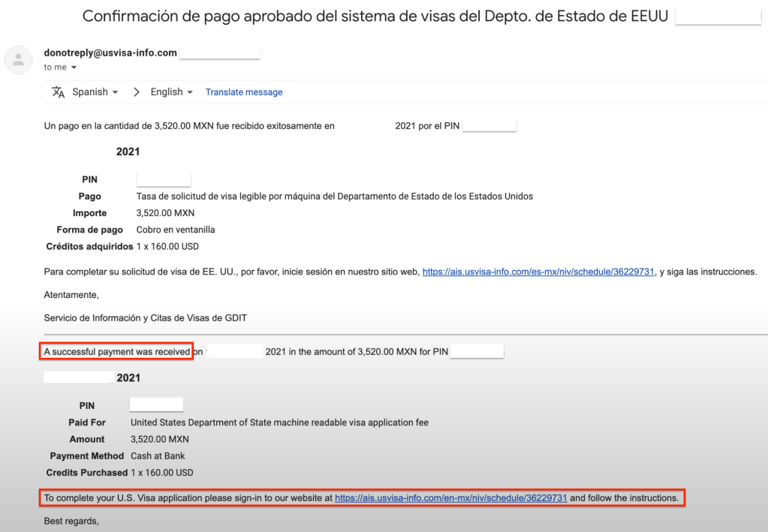
Task: Click the GDIT signature line in Spanish
Action: tap(146, 317)
